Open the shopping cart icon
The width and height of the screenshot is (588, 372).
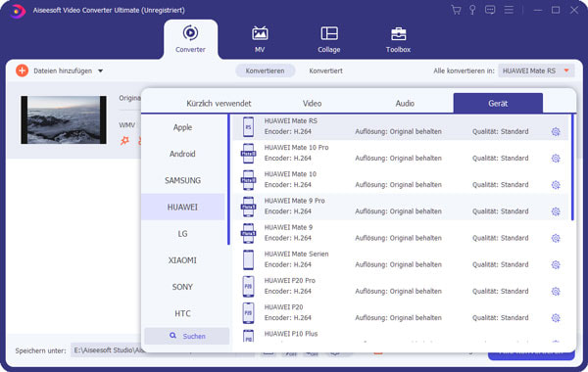[456, 10]
